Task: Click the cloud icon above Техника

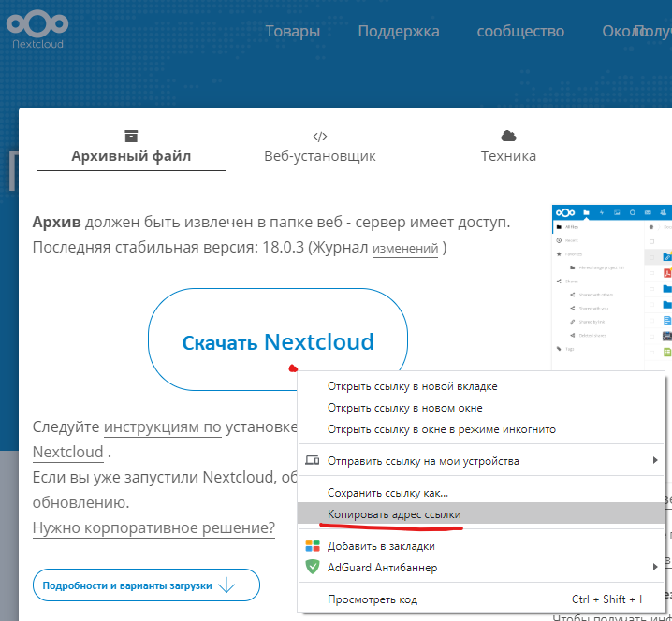Action: [x=508, y=136]
